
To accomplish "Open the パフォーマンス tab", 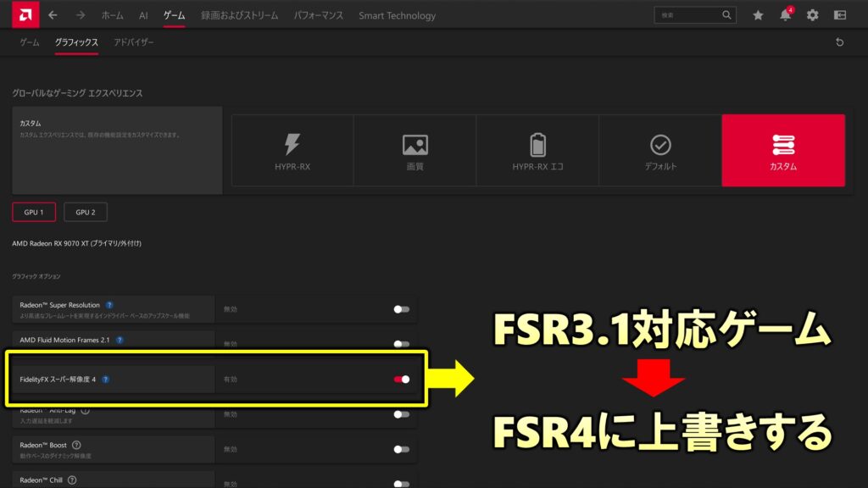I will click(x=319, y=15).
